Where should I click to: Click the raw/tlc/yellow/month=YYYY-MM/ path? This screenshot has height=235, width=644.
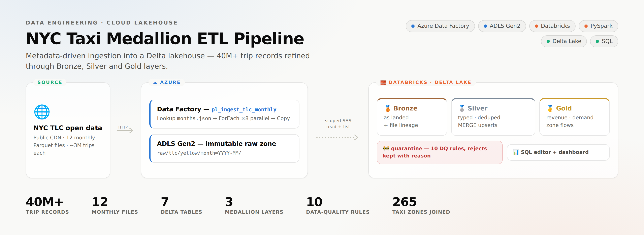click(199, 153)
